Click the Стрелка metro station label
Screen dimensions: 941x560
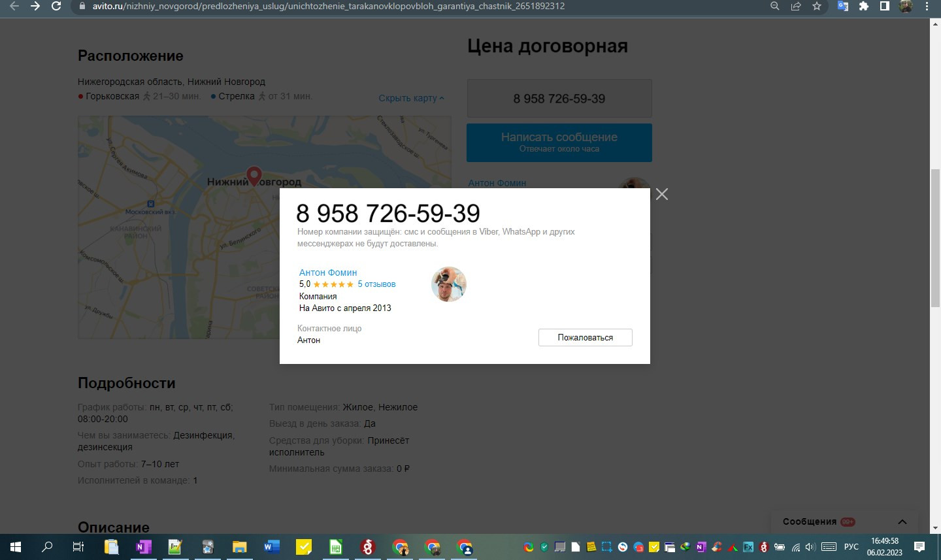point(237,96)
